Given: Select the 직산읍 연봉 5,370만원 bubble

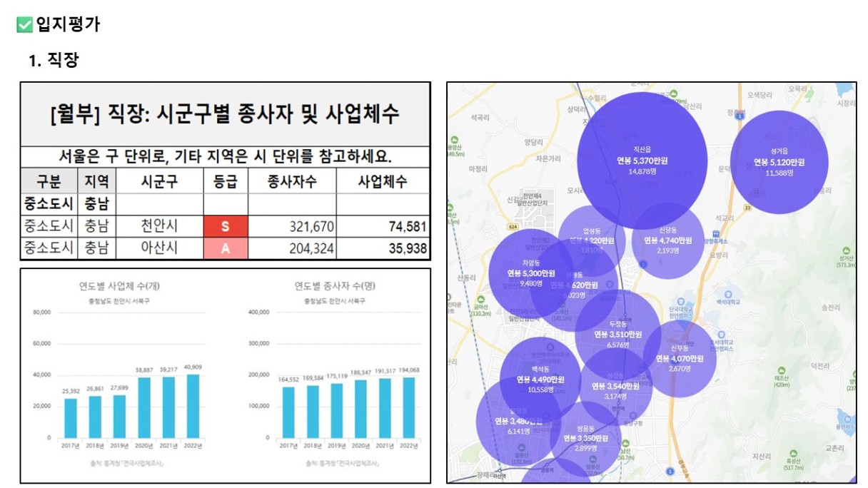Looking at the screenshot, I should point(642,161).
